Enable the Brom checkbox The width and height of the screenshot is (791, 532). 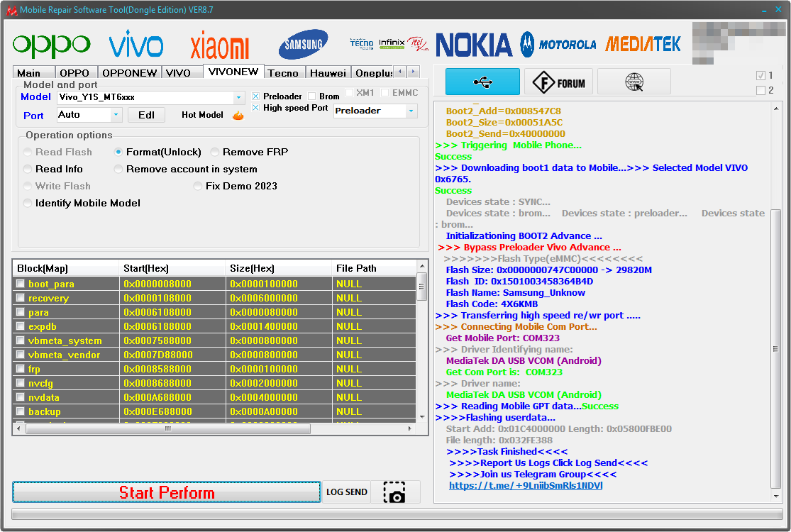pyautogui.click(x=311, y=96)
